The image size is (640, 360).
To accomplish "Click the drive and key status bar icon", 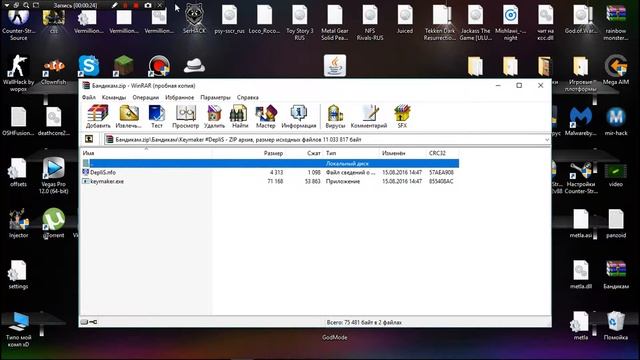I will [x=89, y=322].
